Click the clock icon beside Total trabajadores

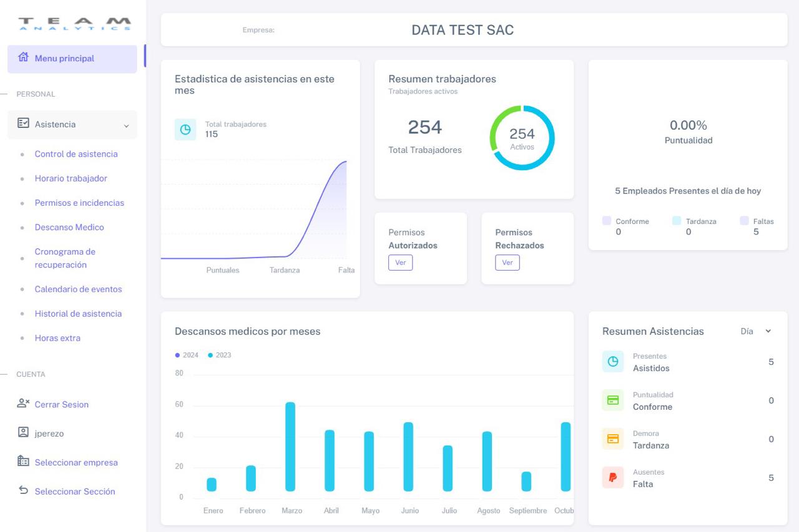(x=185, y=130)
